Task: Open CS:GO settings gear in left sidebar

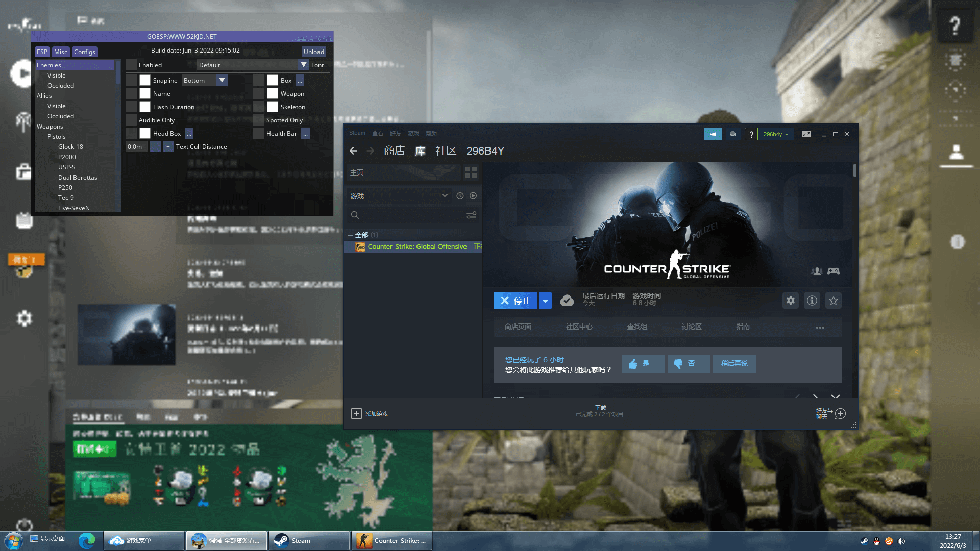Action: coord(24,318)
